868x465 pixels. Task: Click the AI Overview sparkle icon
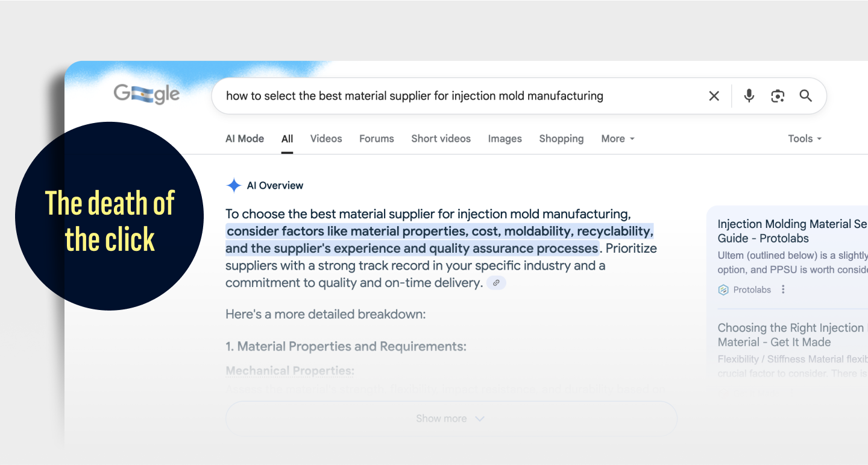coord(233,186)
